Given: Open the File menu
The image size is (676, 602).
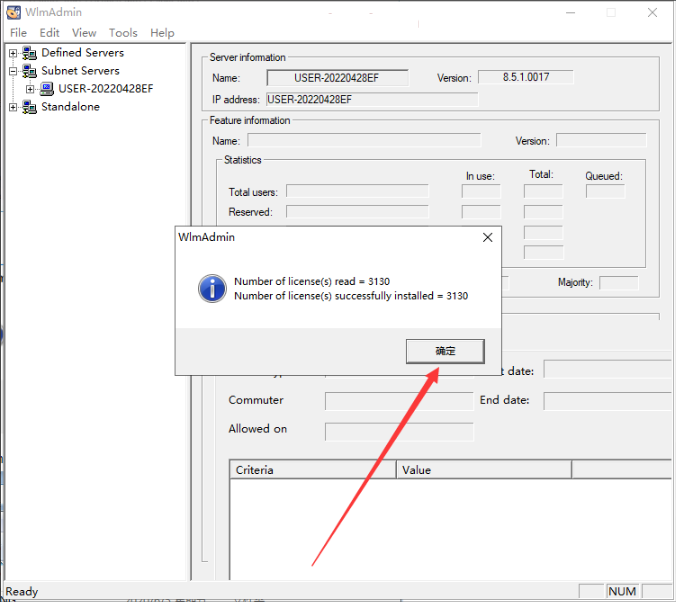Looking at the screenshot, I should click(19, 33).
